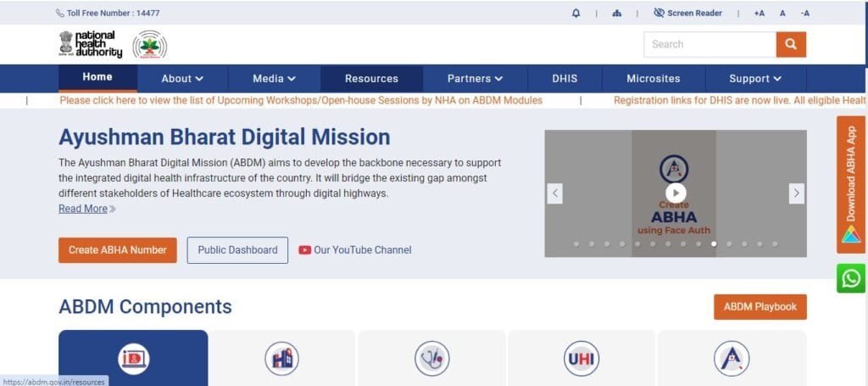Click the orange search magnifier button
The width and height of the screenshot is (868, 386).
791,44
